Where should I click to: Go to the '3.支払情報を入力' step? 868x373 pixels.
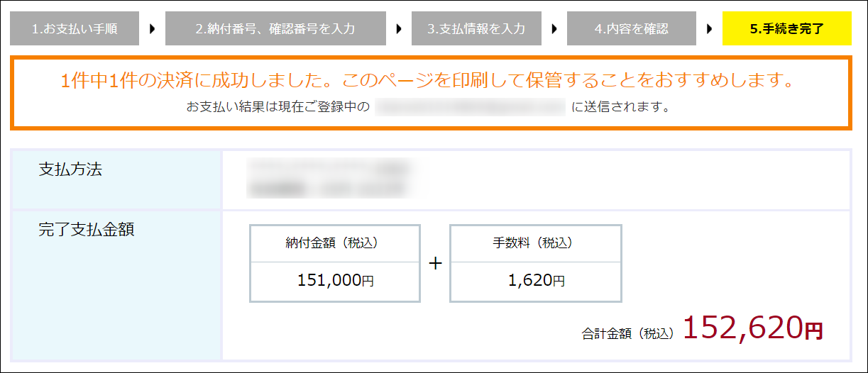point(476,29)
